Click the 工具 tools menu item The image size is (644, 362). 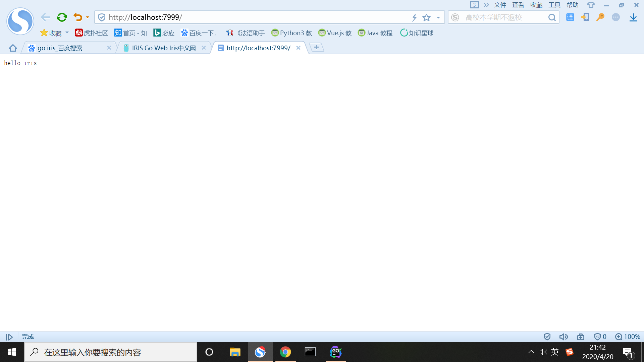pyautogui.click(x=554, y=5)
